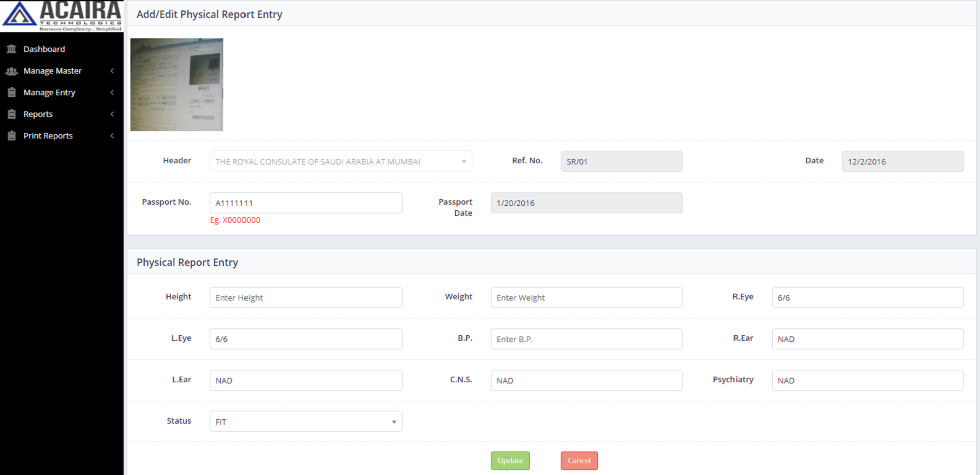Screen dimensions: 980x475
Task: Click the Enter Weight input field
Action: pyautogui.click(x=586, y=297)
